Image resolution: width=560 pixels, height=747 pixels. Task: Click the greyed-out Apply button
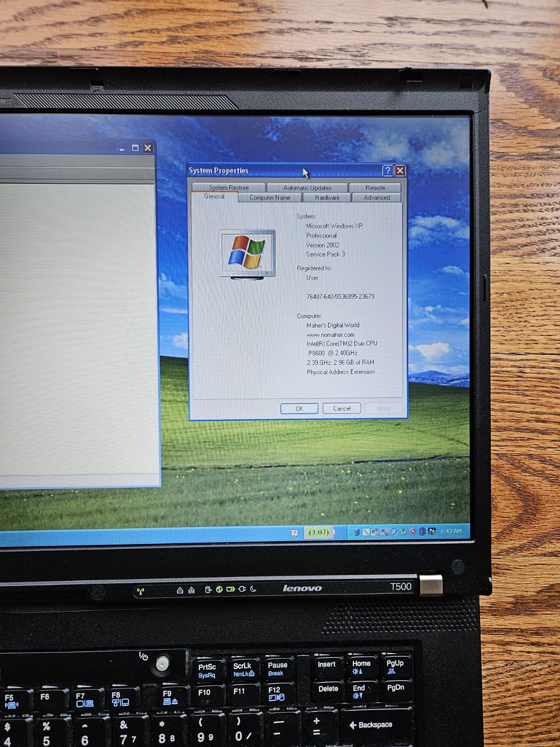[x=384, y=408]
